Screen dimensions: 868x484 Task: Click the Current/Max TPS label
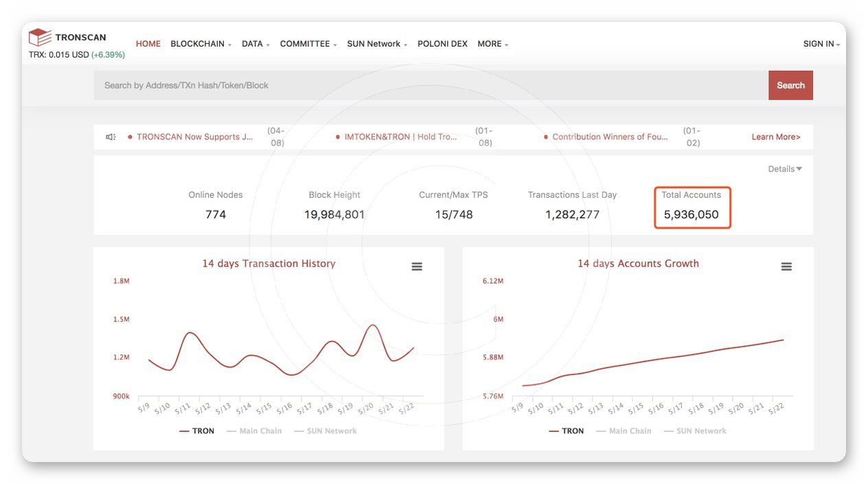point(453,195)
